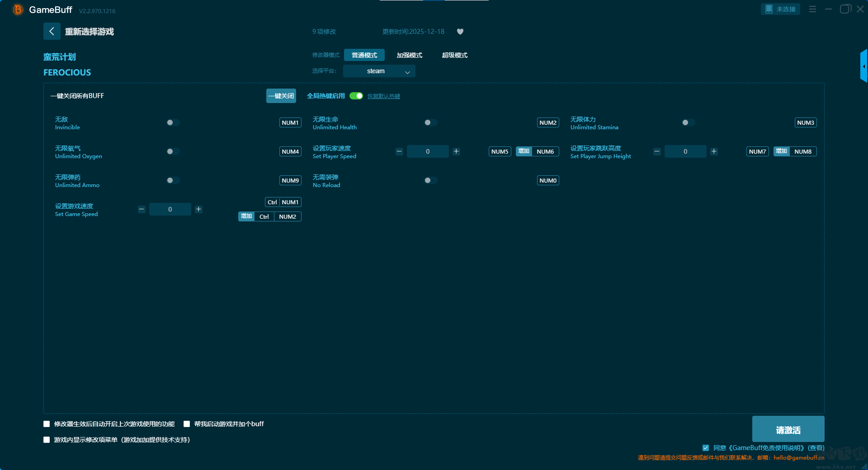The height and width of the screenshot is (470, 868).
Task: Check the in-game cheat menu display checkbox
Action: tap(47, 440)
